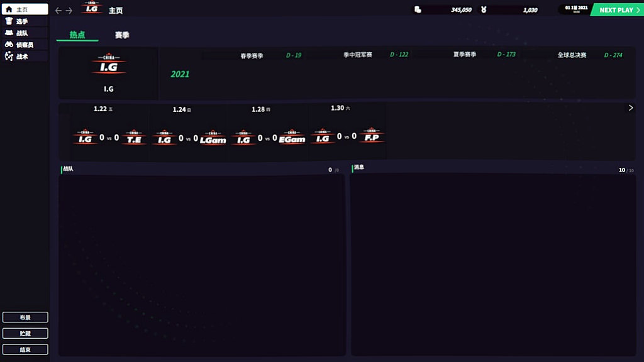Click the 2021 date display in header
The width and height of the screenshot is (644, 362).
coord(576,9)
